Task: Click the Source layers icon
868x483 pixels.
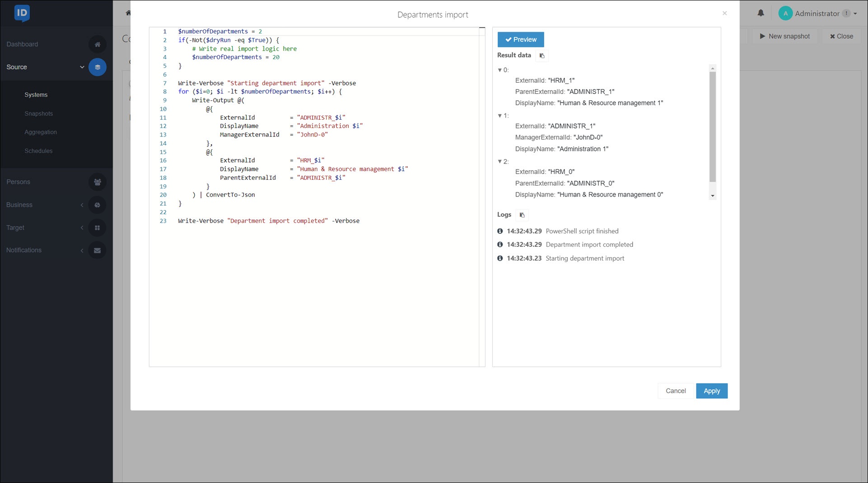Action: point(97,67)
